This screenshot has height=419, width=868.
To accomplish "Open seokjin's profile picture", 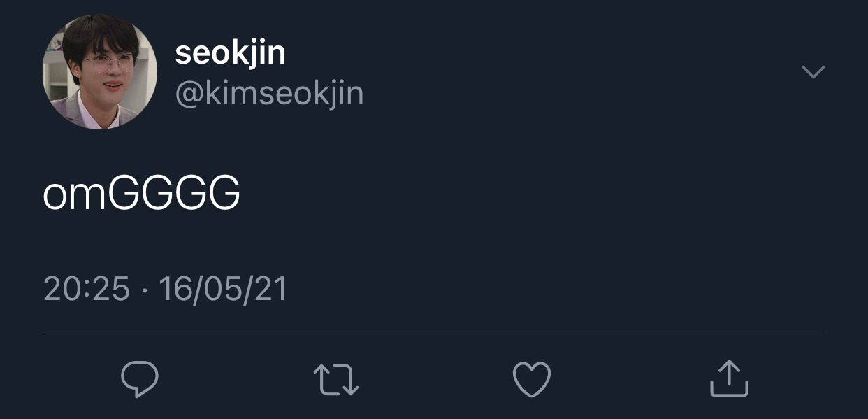I will coord(100,72).
